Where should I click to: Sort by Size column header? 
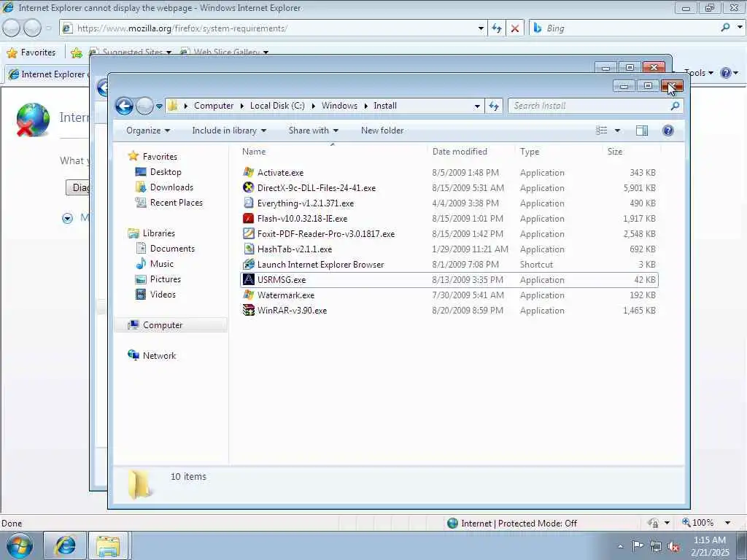[x=615, y=152]
